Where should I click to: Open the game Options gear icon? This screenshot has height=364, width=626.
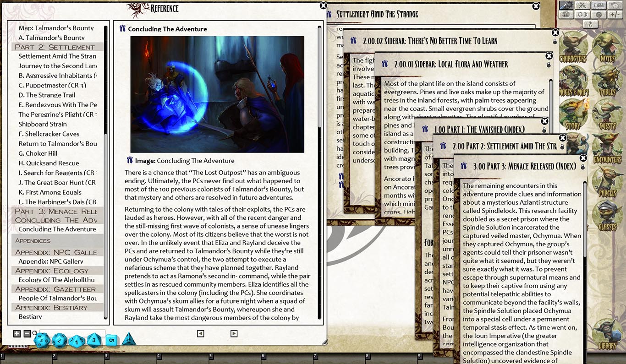(599, 14)
